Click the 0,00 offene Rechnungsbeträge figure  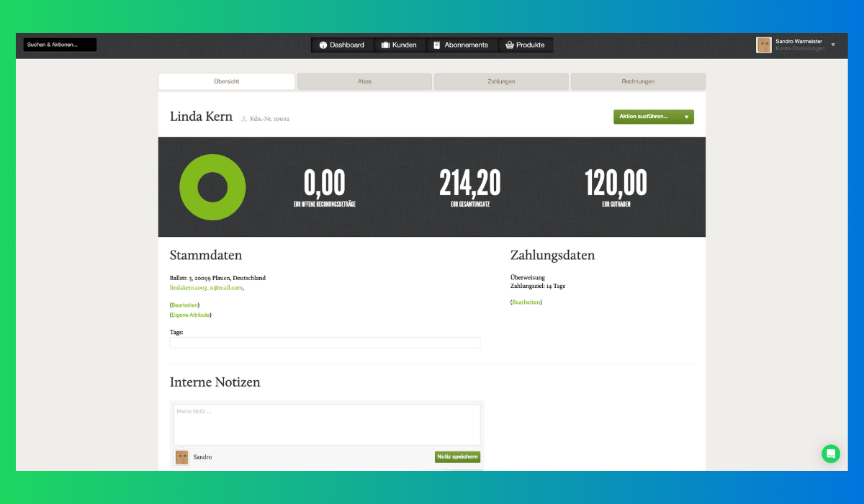point(324,183)
